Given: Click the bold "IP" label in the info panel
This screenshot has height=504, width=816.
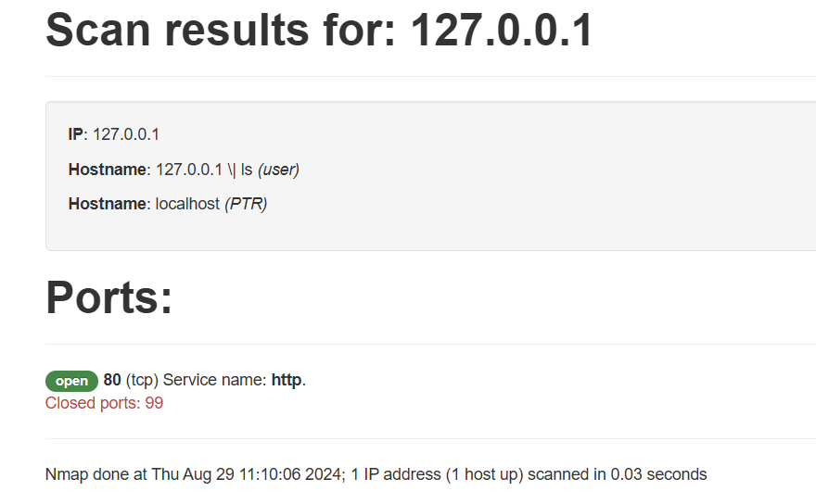Looking at the screenshot, I should tap(76, 134).
